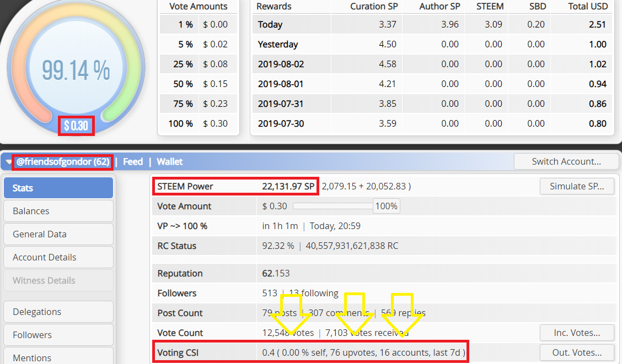Open the Wallet link
622x364 pixels.
click(170, 161)
